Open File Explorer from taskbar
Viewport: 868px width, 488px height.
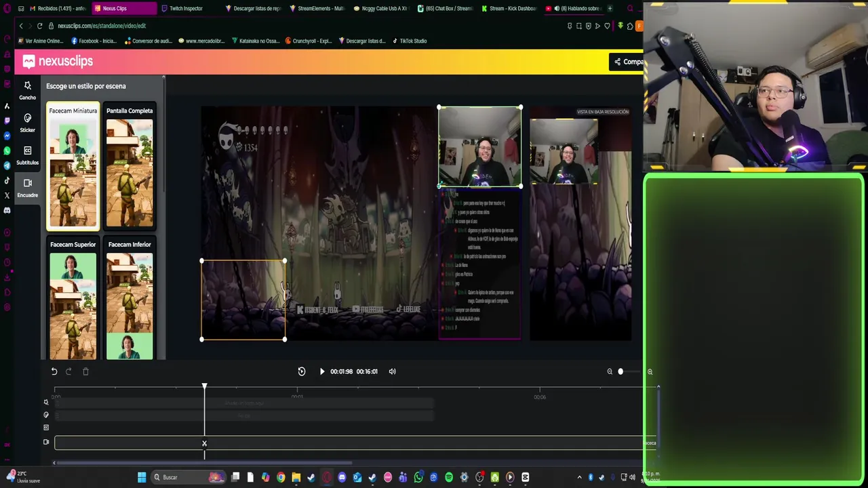pos(296,477)
